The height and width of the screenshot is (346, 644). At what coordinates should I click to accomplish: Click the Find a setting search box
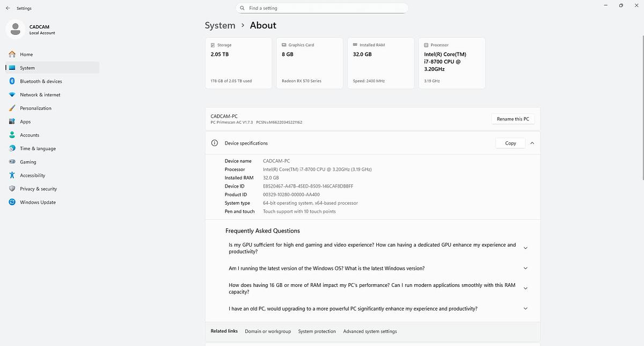322,8
